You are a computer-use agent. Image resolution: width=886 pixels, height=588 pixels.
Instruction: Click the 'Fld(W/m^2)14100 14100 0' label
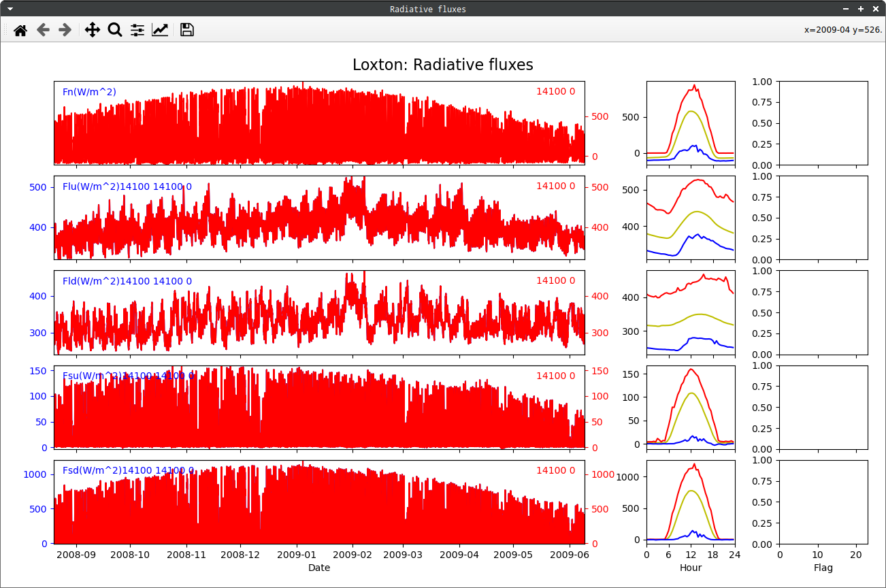point(127,281)
